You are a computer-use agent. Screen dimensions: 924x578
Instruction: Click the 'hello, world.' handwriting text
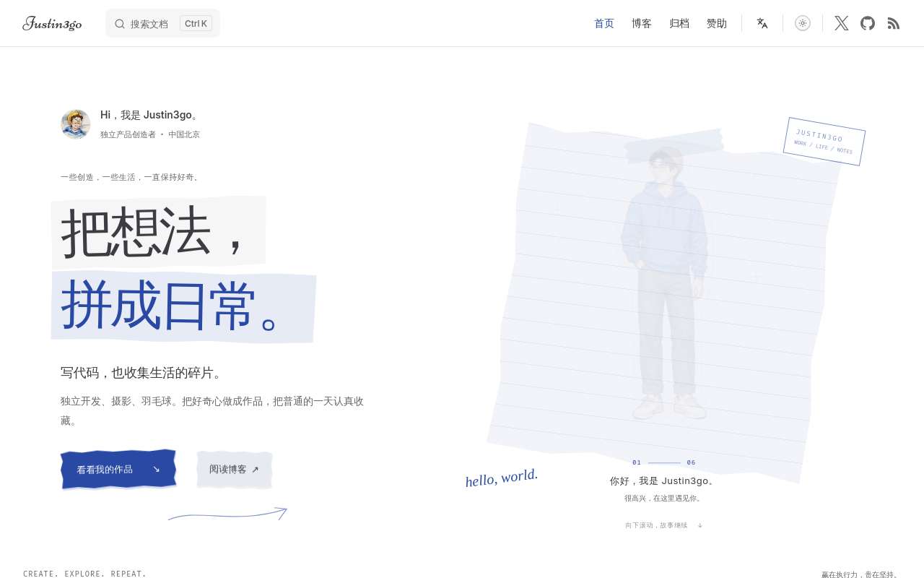(502, 478)
